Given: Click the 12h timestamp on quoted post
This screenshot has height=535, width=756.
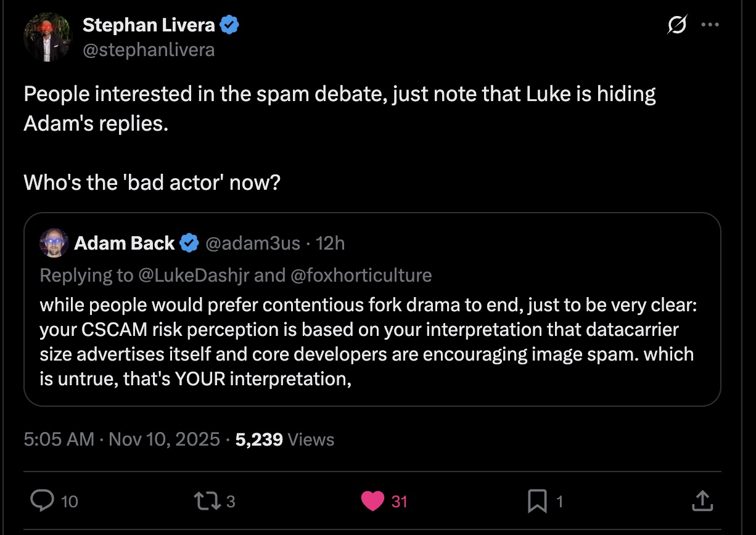Looking at the screenshot, I should coord(330,243).
